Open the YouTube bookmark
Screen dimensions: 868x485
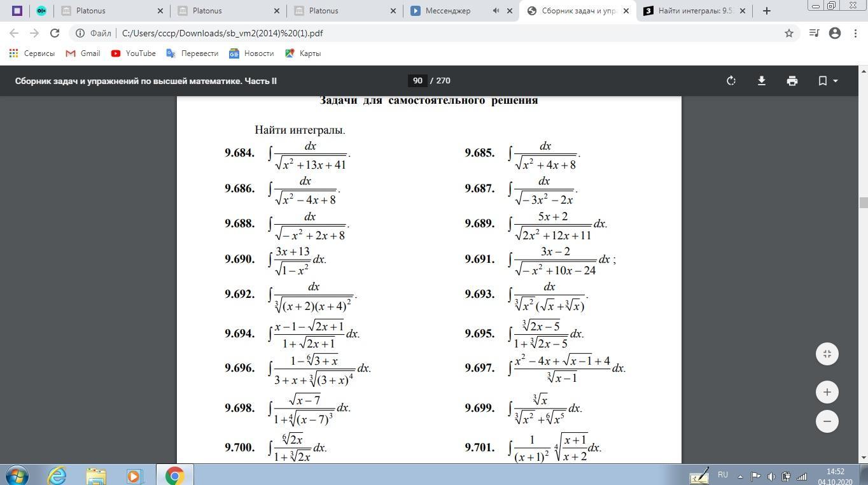point(133,53)
